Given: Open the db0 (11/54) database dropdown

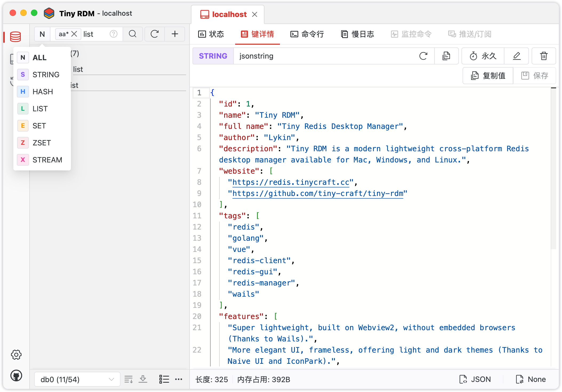Looking at the screenshot, I should click(x=77, y=379).
